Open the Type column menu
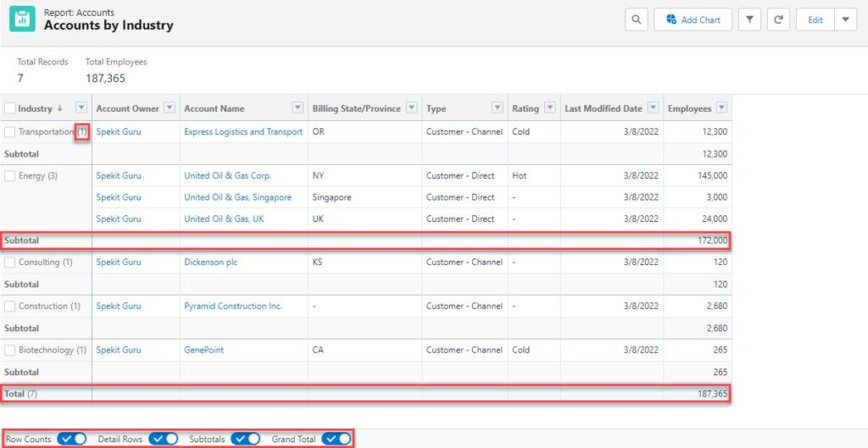Image resolution: width=868 pixels, height=448 pixels. point(498,108)
